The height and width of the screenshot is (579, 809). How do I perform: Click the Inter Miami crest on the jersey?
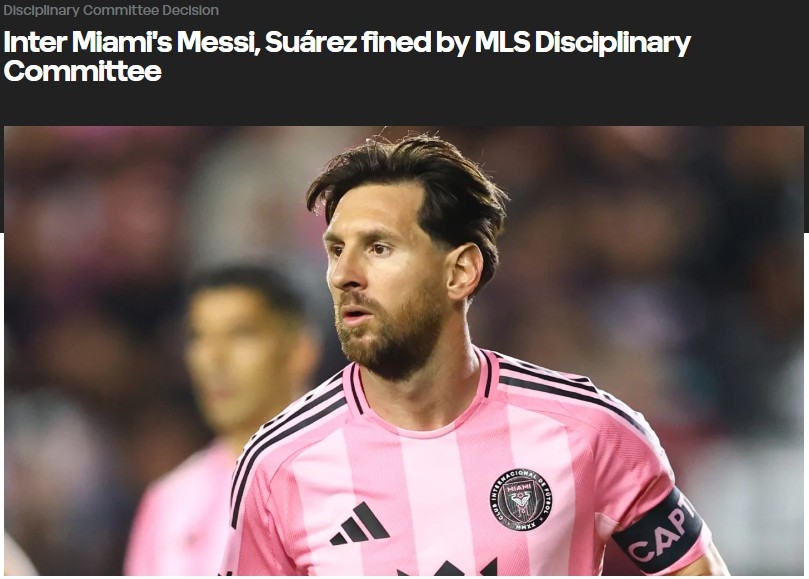tap(520, 500)
